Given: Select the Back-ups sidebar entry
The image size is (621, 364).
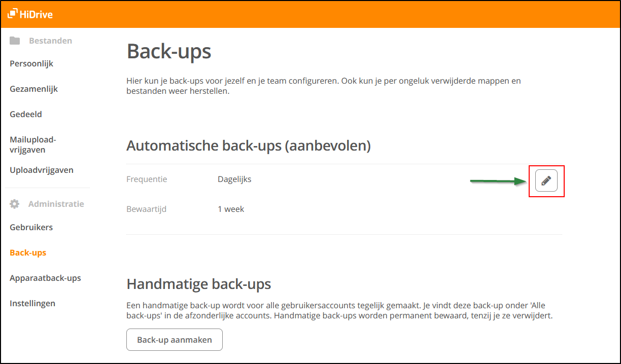Looking at the screenshot, I should 27,252.
